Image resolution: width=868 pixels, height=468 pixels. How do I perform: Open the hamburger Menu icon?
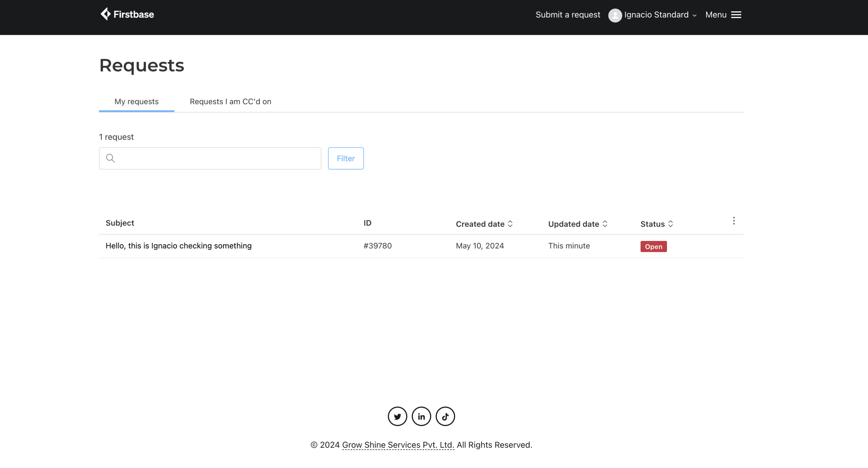(x=736, y=15)
